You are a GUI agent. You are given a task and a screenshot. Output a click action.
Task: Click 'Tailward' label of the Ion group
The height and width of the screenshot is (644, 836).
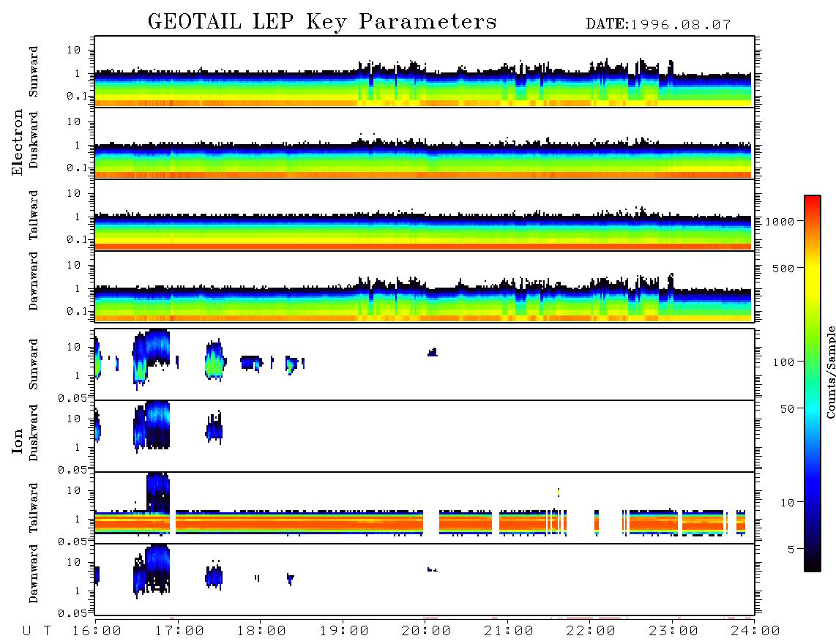click(34, 508)
